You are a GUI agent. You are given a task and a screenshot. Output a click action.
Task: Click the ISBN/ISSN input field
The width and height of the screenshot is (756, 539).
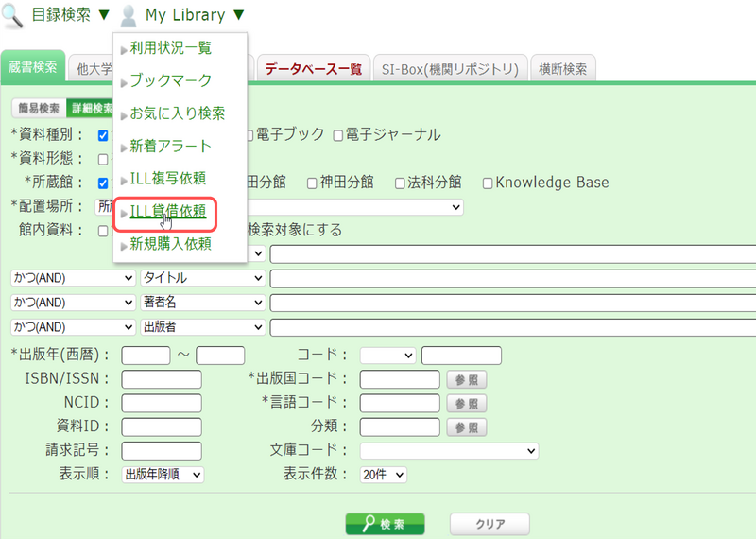pyautogui.click(x=162, y=379)
